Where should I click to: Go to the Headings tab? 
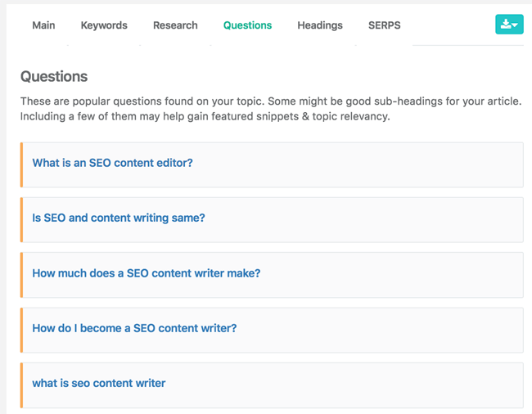pos(320,25)
